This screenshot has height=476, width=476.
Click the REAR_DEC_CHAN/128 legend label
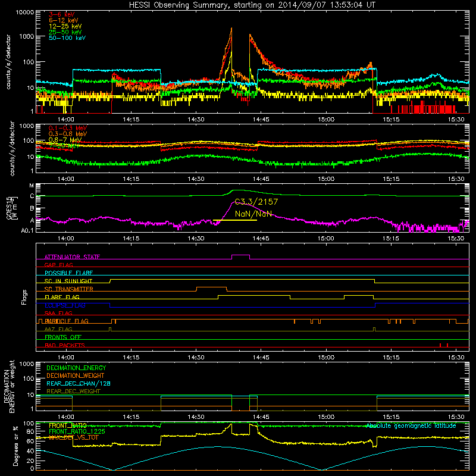pos(79,384)
